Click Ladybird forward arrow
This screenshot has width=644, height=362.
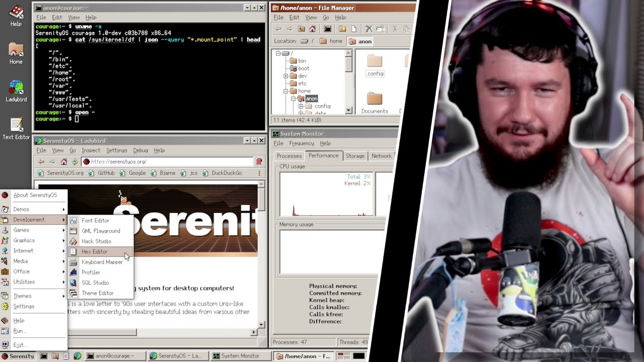pyautogui.click(x=52, y=161)
